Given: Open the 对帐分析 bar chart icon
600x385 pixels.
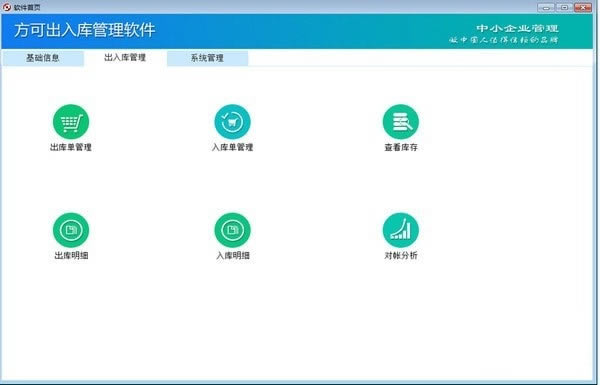Looking at the screenshot, I should coord(401,230).
